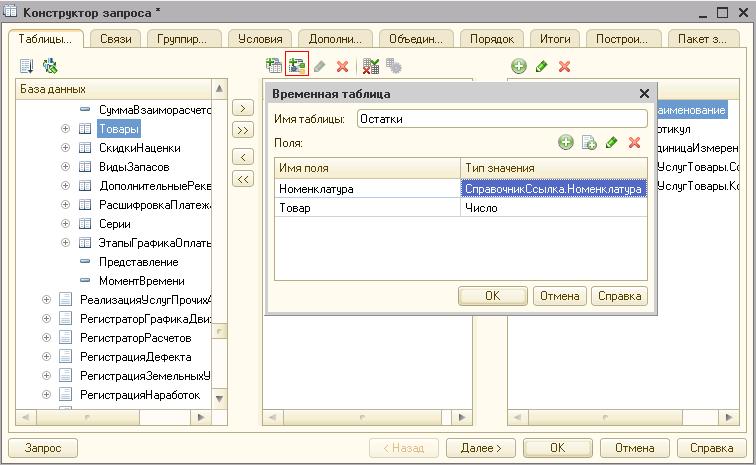Click the delete field red X in dialog
This screenshot has height=465, width=756.
click(x=633, y=143)
